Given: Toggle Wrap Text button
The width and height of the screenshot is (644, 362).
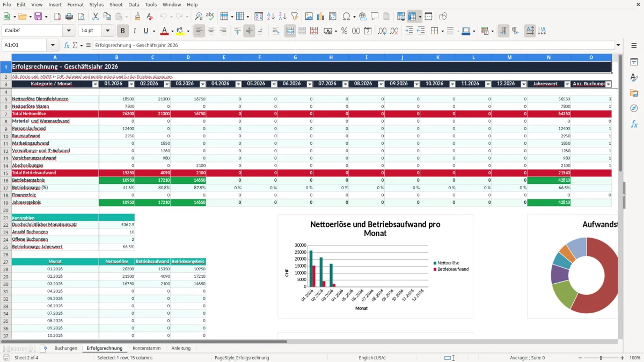Looking at the screenshot, I should click(x=276, y=31).
